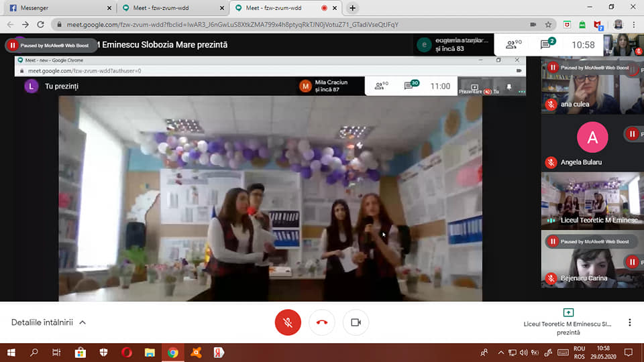This screenshot has width=644, height=362.
Task: Open the three-dot more options menu
Action: [x=630, y=322]
